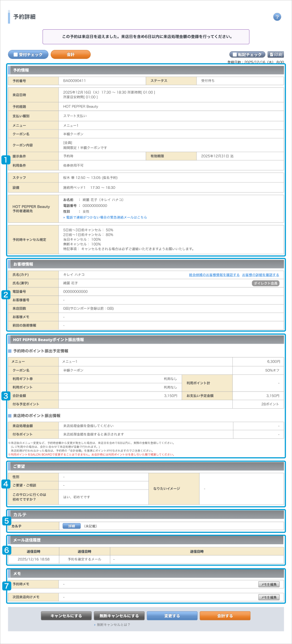Image resolution: width=292 pixels, height=644 pixels.
Task: Click the ダイレクト会員 badge
Action: coord(265,283)
